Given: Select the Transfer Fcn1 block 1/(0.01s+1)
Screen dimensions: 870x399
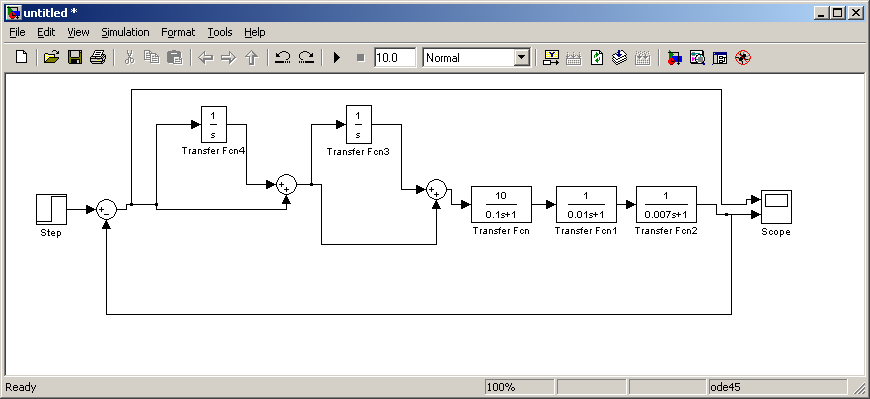Looking at the screenshot, I should [586, 205].
